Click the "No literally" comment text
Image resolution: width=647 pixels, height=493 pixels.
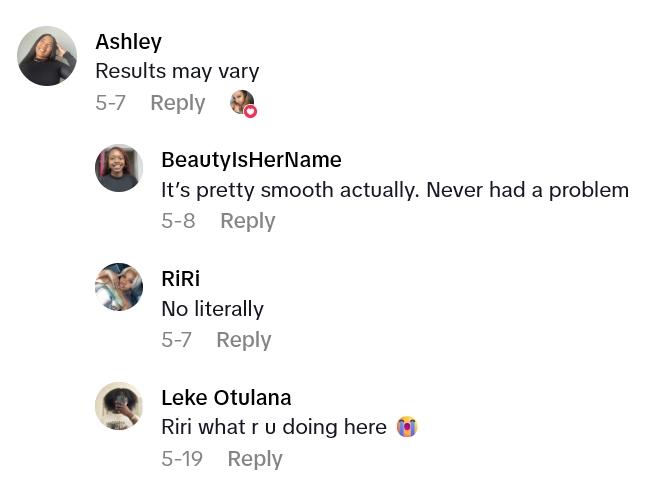point(212,309)
